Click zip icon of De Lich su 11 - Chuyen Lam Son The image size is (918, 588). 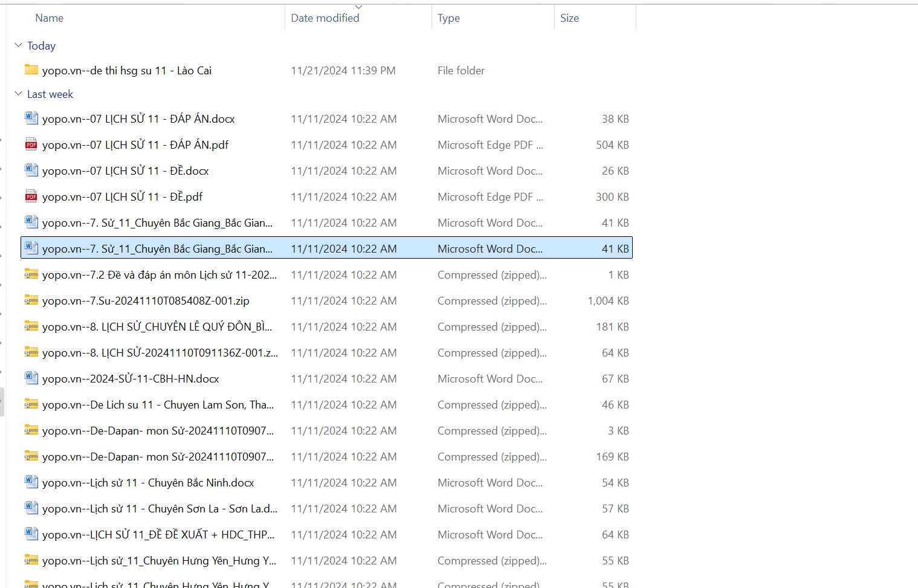(31, 404)
